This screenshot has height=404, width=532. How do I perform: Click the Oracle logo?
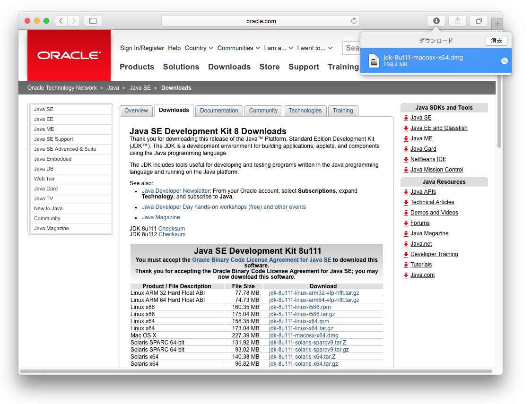click(69, 55)
